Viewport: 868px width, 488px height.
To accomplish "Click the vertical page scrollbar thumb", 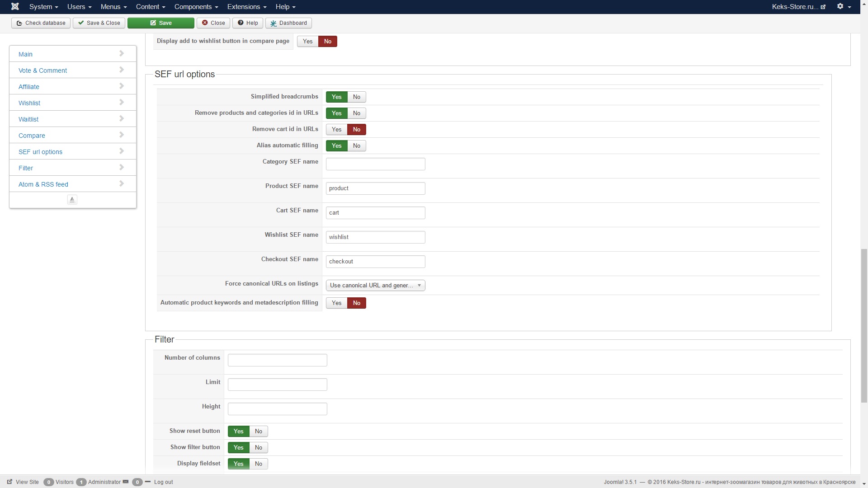I will (864, 325).
